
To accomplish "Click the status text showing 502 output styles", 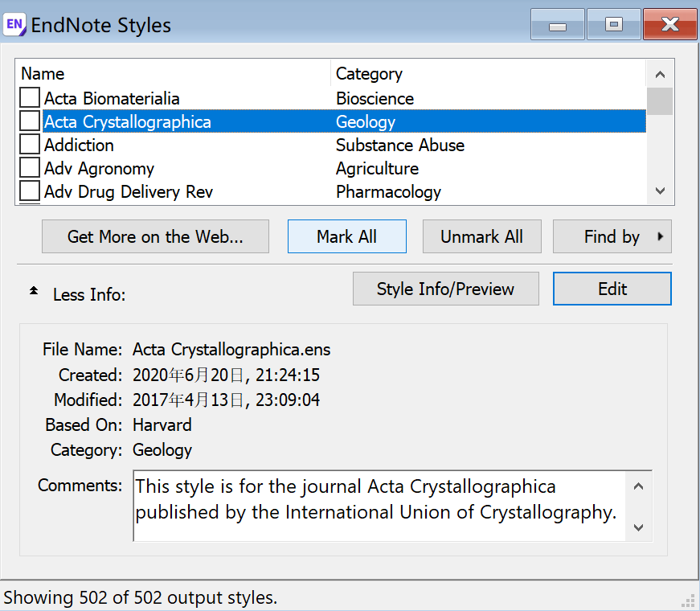I will (141, 597).
